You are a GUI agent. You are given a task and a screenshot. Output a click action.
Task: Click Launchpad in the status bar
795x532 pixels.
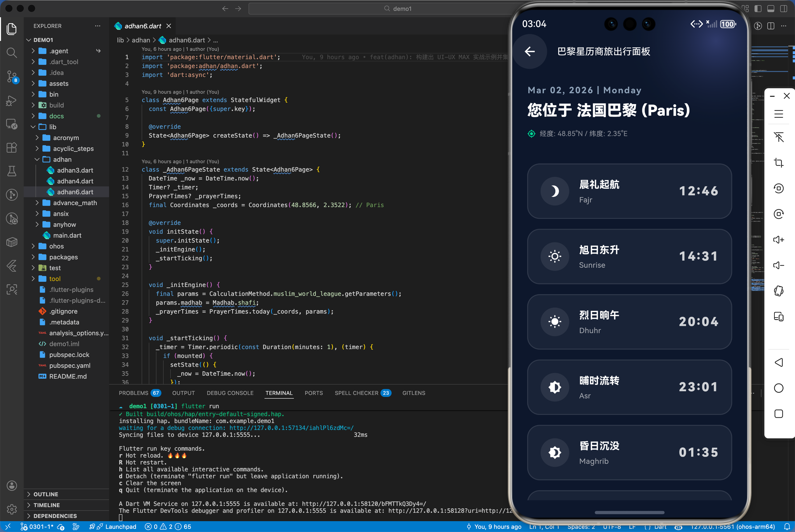coord(121,527)
